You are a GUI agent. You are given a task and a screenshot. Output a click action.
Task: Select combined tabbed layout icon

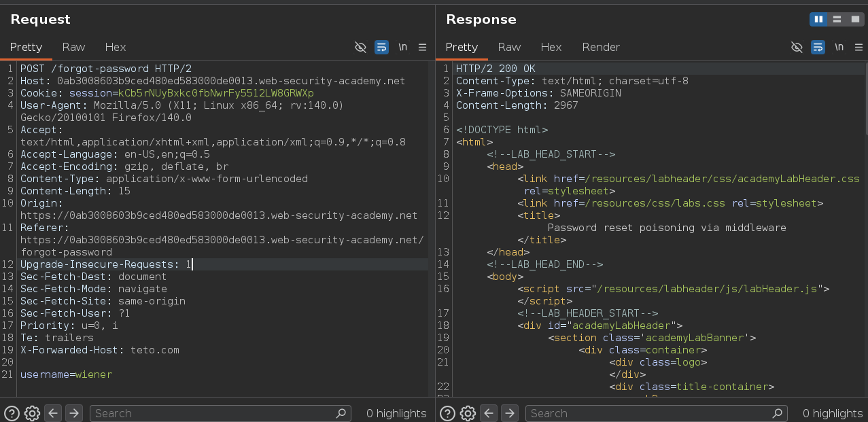point(854,19)
